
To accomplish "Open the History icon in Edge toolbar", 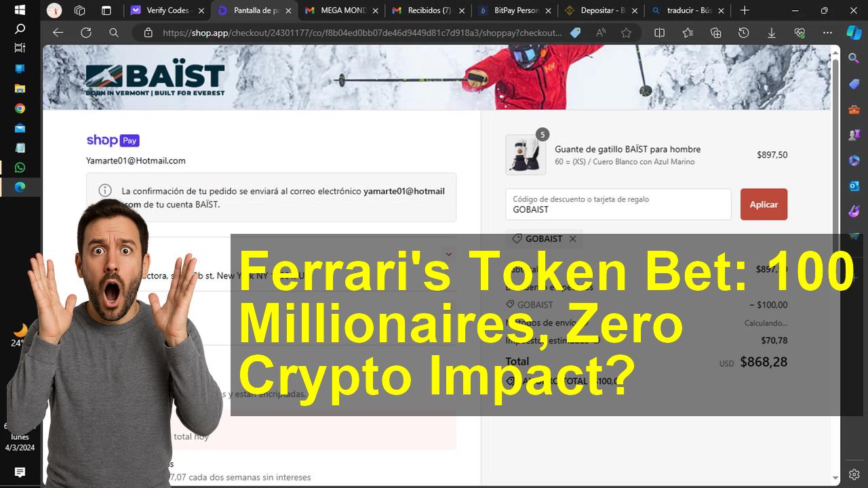I will 744,33.
